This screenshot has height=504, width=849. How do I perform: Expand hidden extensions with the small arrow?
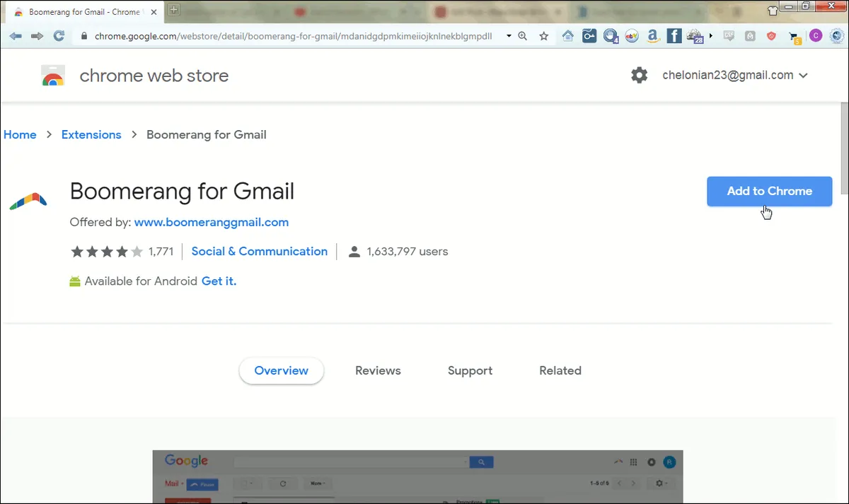(x=711, y=36)
